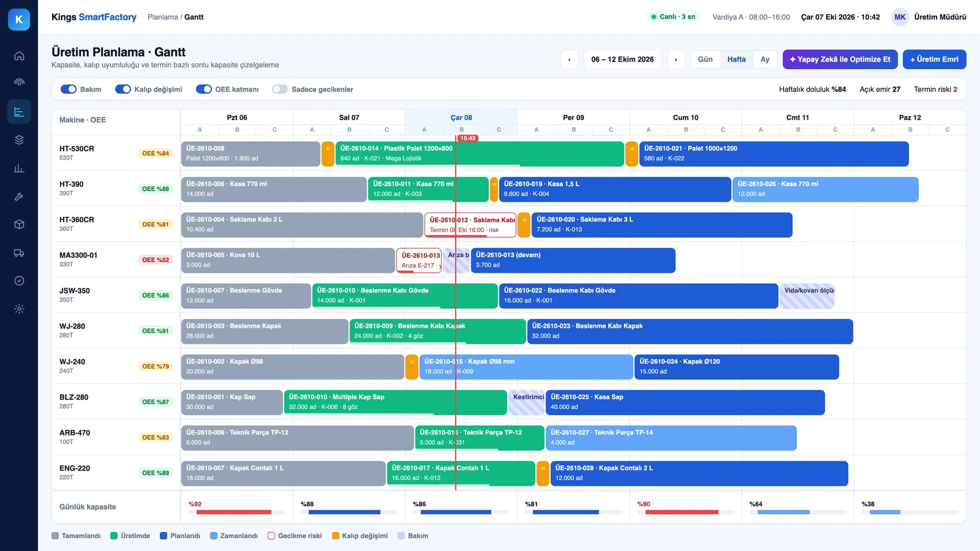Switch to the Ay view tab
This screenshot has width=980, height=551.
[x=765, y=59]
